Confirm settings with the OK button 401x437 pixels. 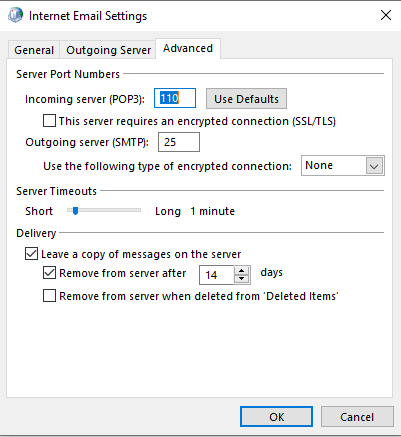276,417
